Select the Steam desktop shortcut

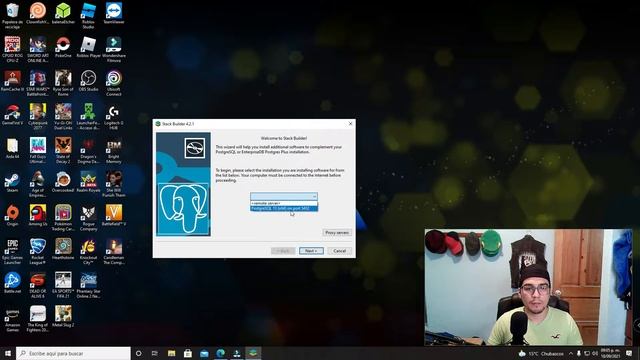[x=12, y=182]
